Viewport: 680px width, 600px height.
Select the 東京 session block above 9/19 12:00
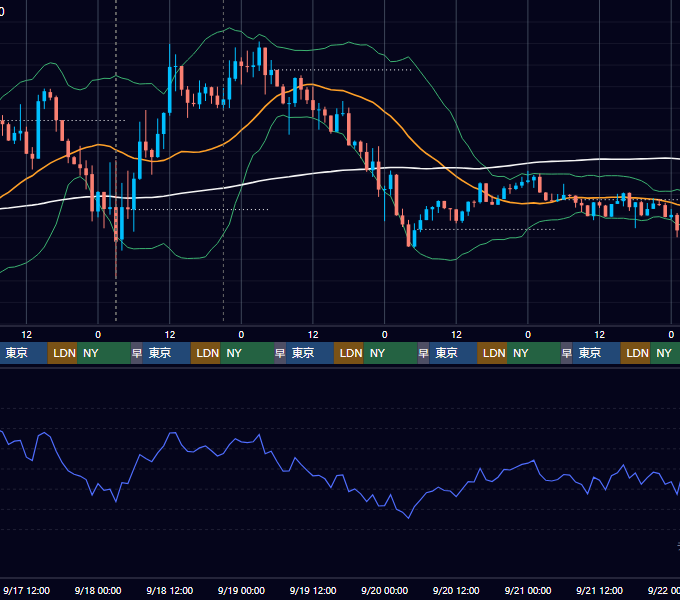[x=310, y=353]
